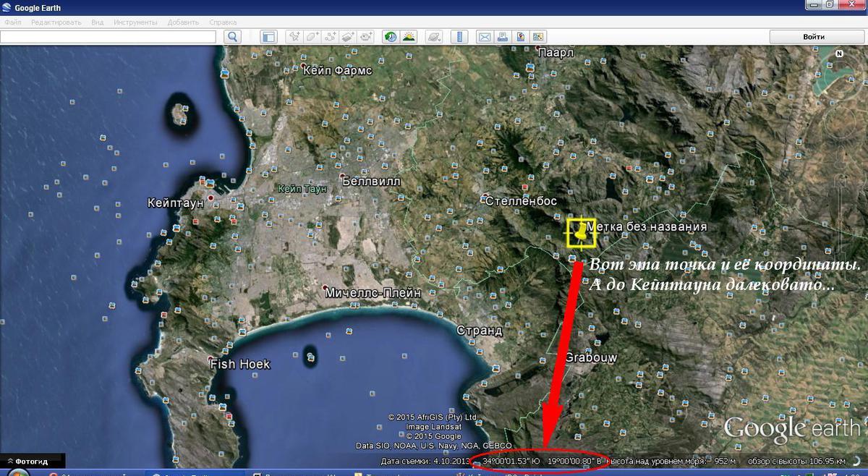Click the Паарл place label
Image resolution: width=868 pixels, height=476 pixels.
pyautogui.click(x=556, y=53)
